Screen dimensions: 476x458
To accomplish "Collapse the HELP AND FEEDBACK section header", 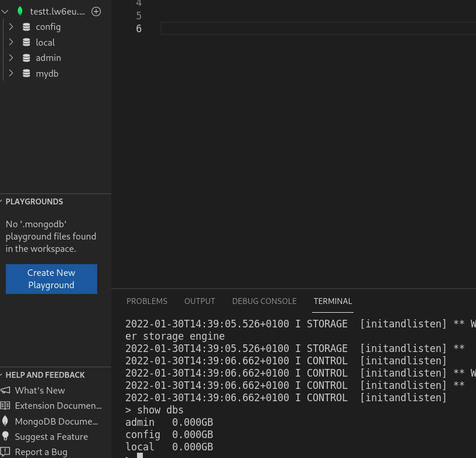I will (45, 375).
